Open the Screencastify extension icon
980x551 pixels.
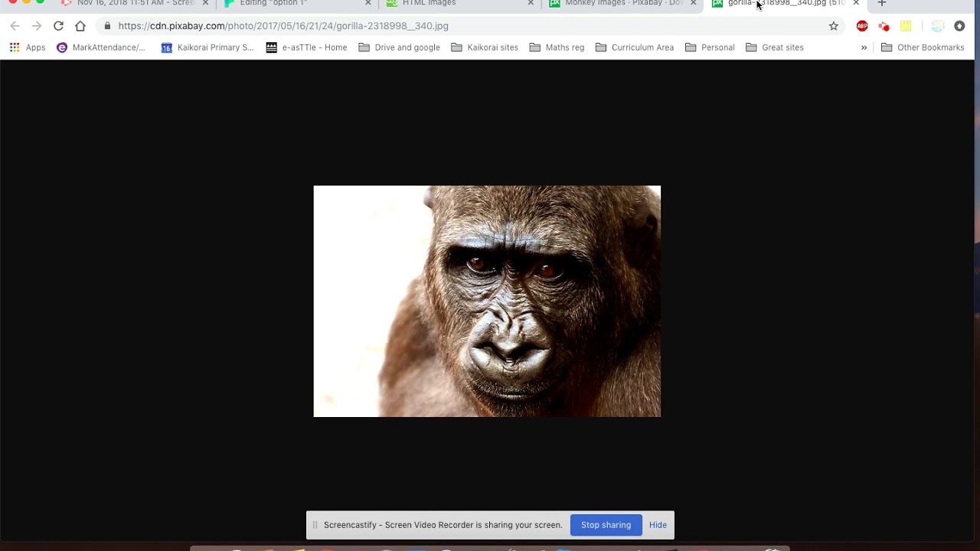click(884, 26)
